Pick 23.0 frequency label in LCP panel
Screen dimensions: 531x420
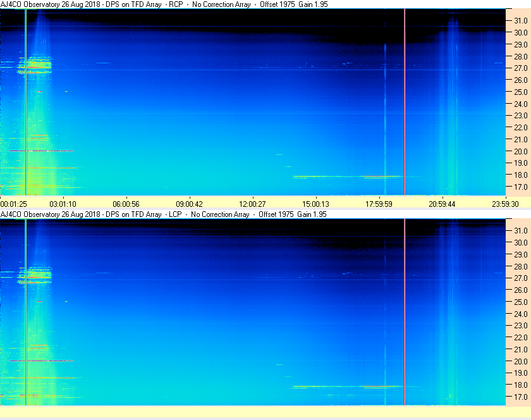pos(521,325)
